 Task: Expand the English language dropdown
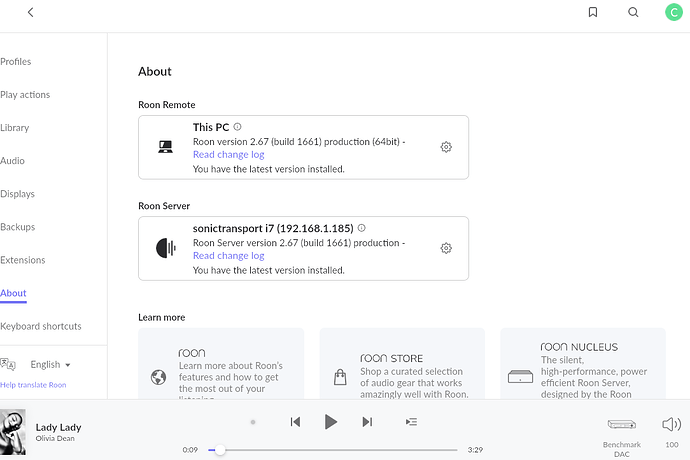50,364
